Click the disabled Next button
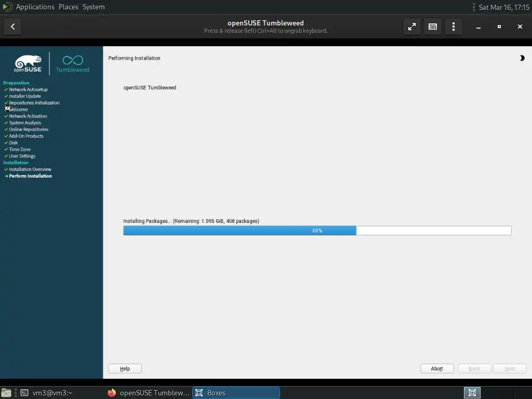 tap(510, 368)
